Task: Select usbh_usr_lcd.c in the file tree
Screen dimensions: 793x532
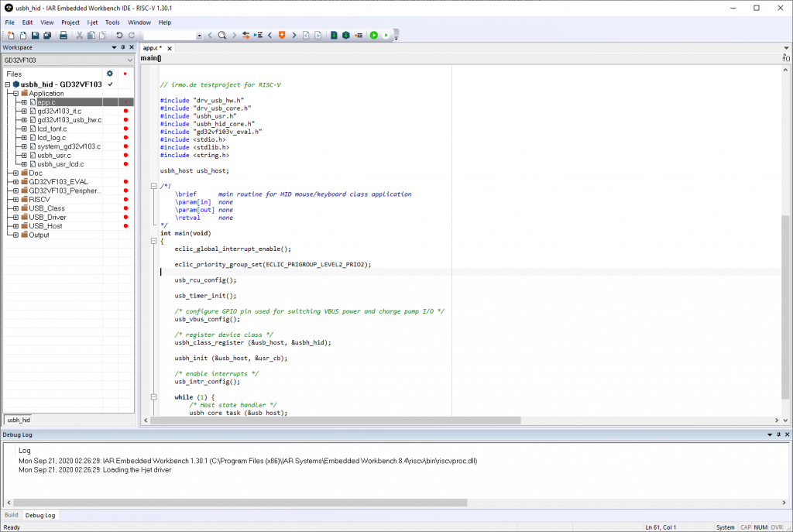Action: coord(60,164)
